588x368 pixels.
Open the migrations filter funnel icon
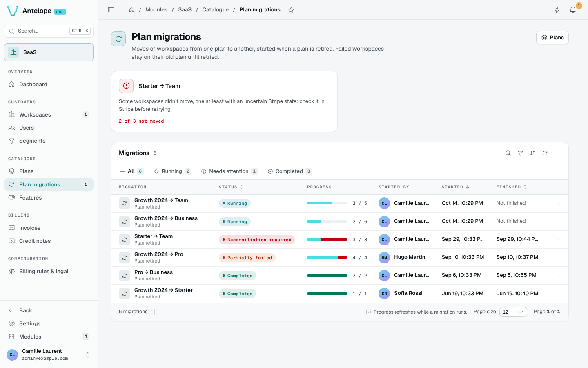click(x=520, y=153)
